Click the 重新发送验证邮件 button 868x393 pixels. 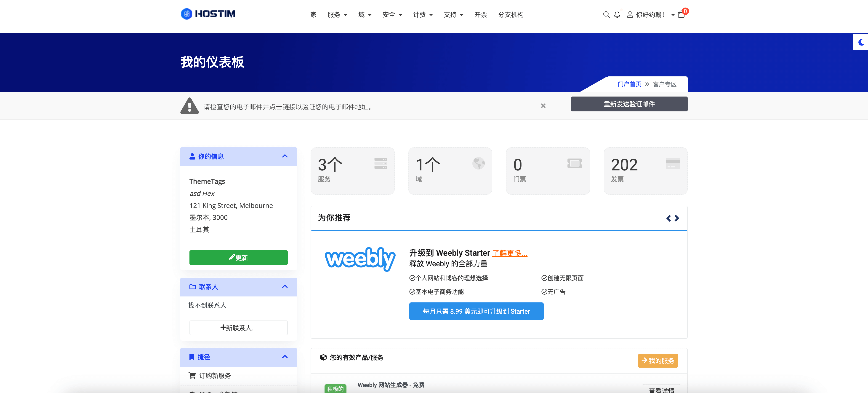[x=629, y=104]
